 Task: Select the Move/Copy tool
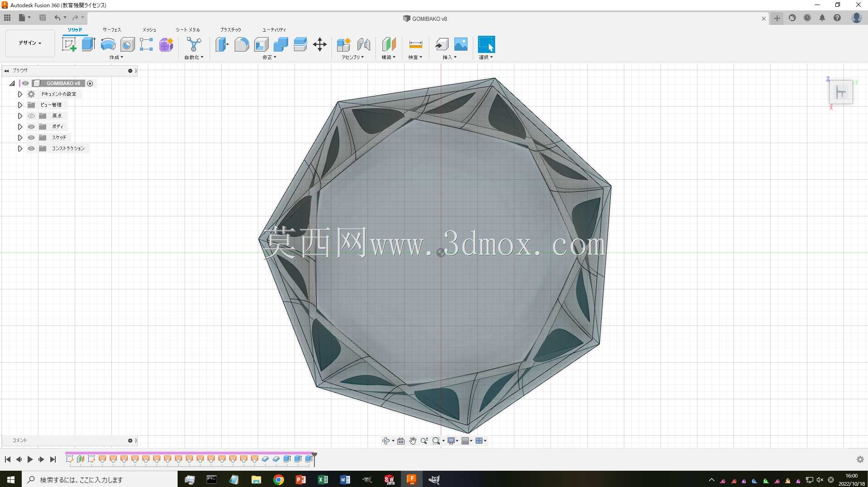(x=320, y=44)
